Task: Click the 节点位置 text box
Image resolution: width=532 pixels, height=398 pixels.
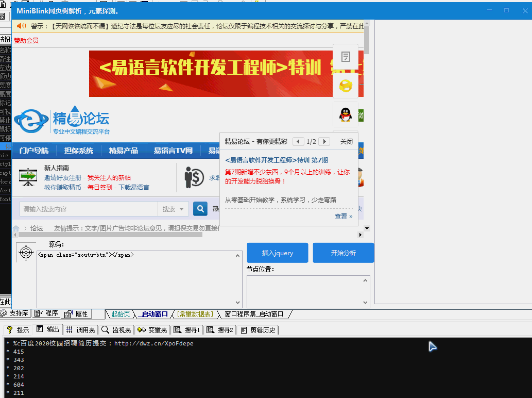Action: 304,291
